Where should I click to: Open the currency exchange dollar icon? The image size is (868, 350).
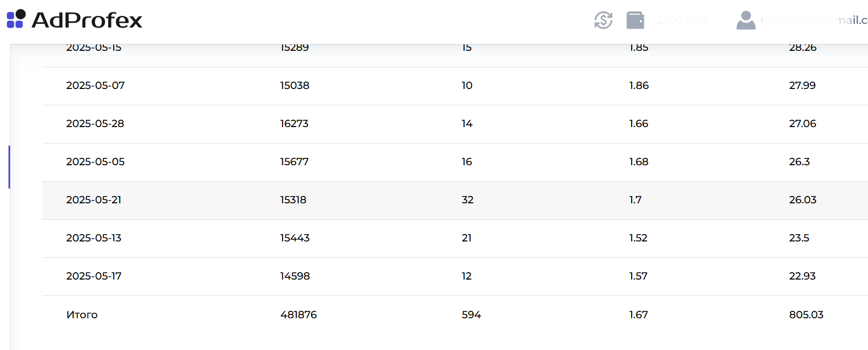[603, 20]
